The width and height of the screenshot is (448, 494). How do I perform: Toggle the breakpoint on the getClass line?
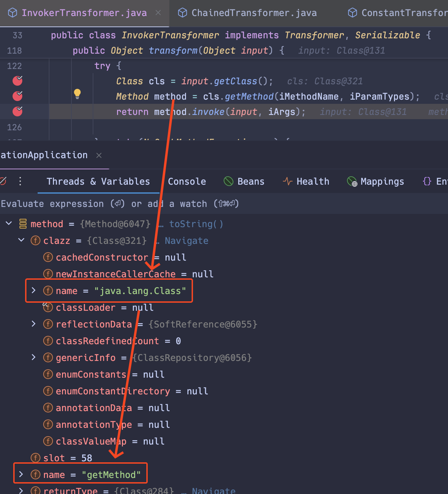pyautogui.click(x=17, y=80)
